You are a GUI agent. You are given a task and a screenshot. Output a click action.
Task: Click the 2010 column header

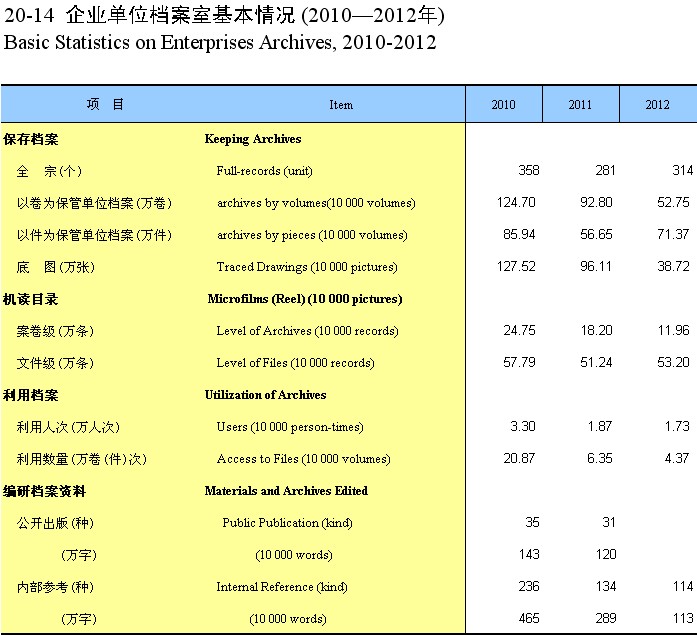[504, 104]
